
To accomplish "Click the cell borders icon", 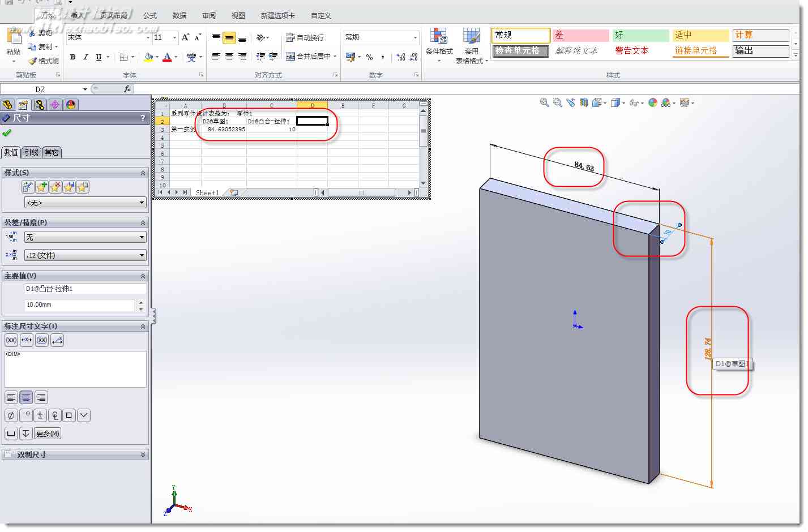I will [124, 57].
